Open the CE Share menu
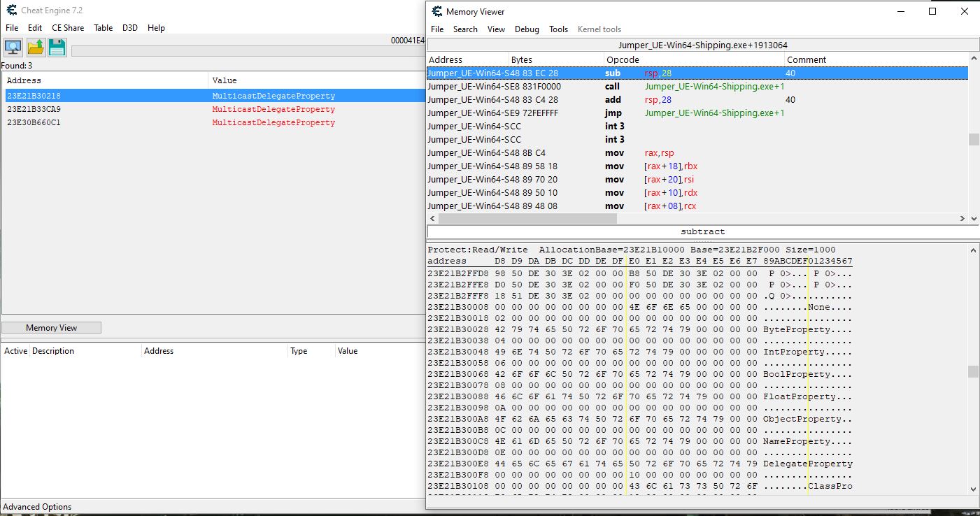This screenshot has width=980, height=516. pos(68,28)
